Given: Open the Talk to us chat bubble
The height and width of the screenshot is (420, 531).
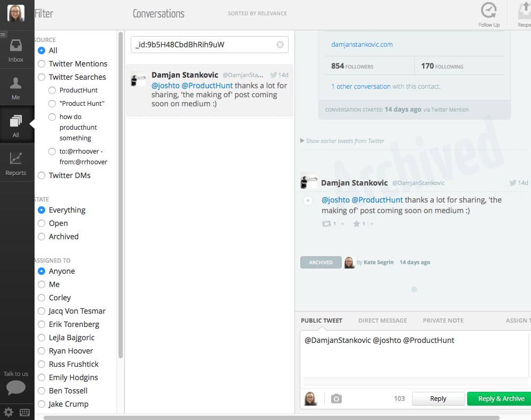Looking at the screenshot, I should coord(16,387).
